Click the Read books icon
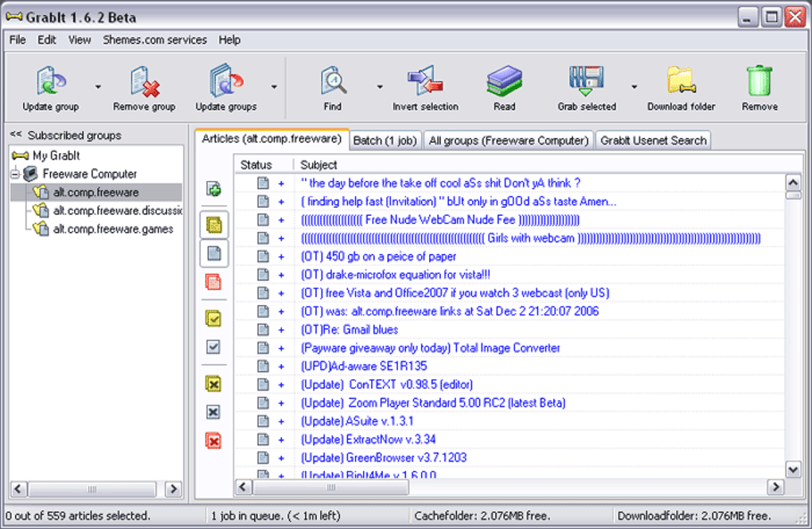The height and width of the screenshot is (529, 812). pyautogui.click(x=505, y=80)
